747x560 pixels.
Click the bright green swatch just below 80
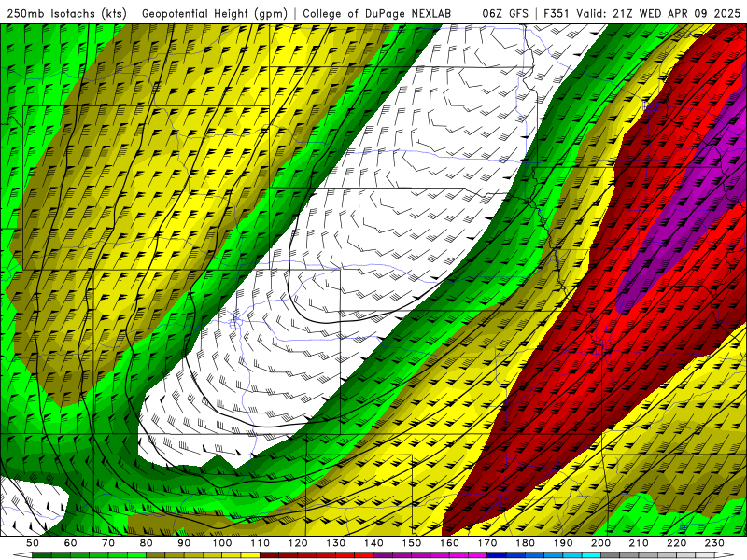tap(136, 555)
